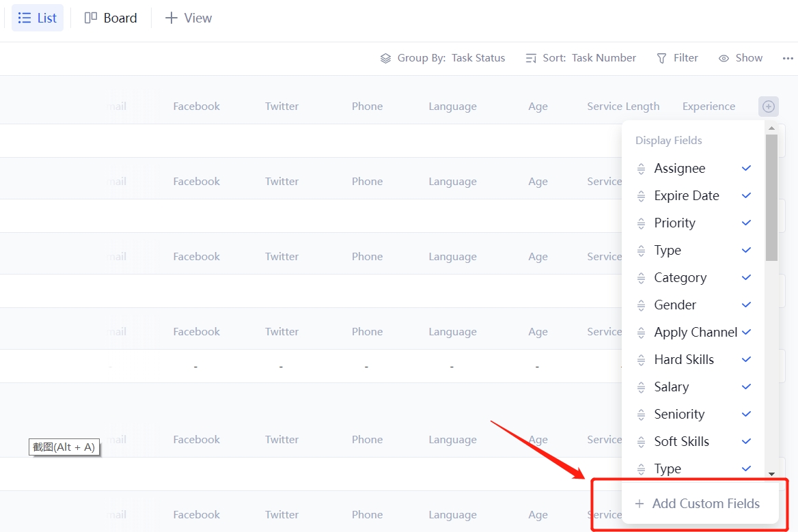Click the drag handle beside Assignee field

click(x=641, y=168)
